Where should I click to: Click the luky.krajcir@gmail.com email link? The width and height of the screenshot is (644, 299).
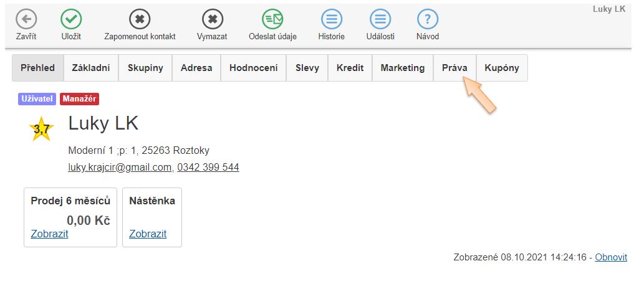pyautogui.click(x=120, y=168)
